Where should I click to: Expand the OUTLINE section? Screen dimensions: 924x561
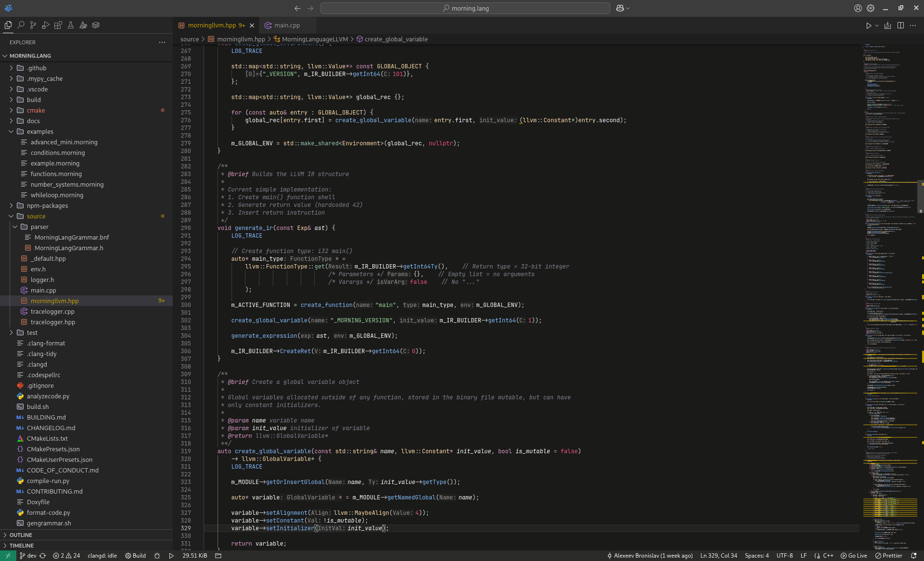21,535
